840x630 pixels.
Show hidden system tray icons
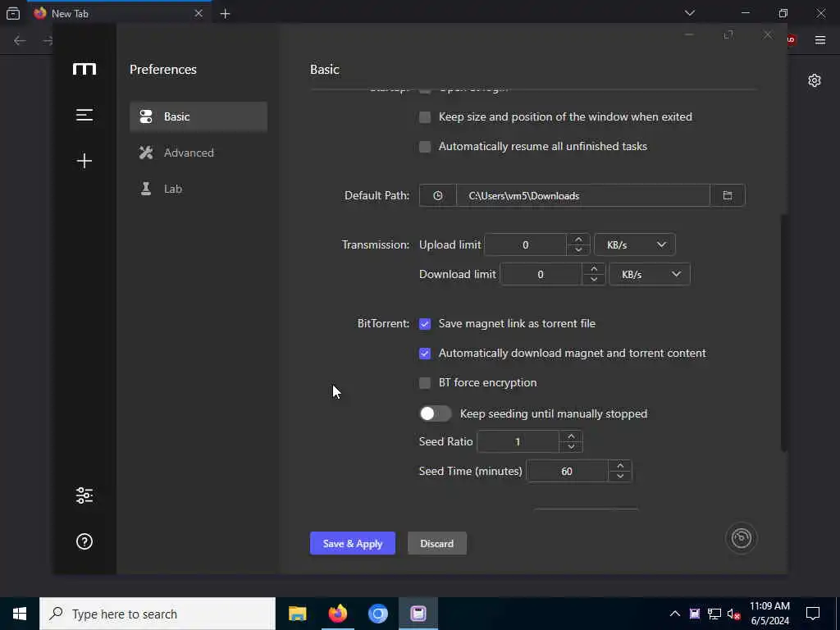coord(675,614)
